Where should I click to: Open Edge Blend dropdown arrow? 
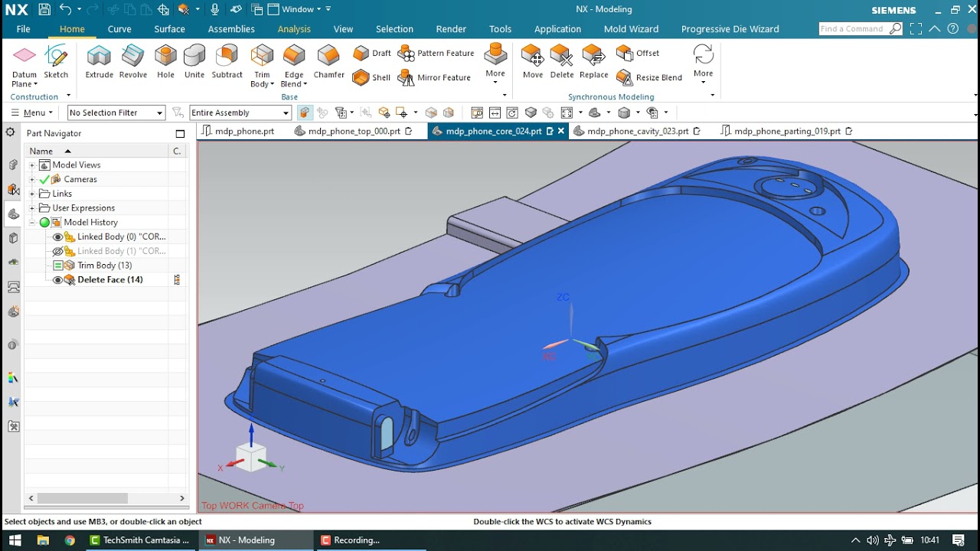coord(305,84)
